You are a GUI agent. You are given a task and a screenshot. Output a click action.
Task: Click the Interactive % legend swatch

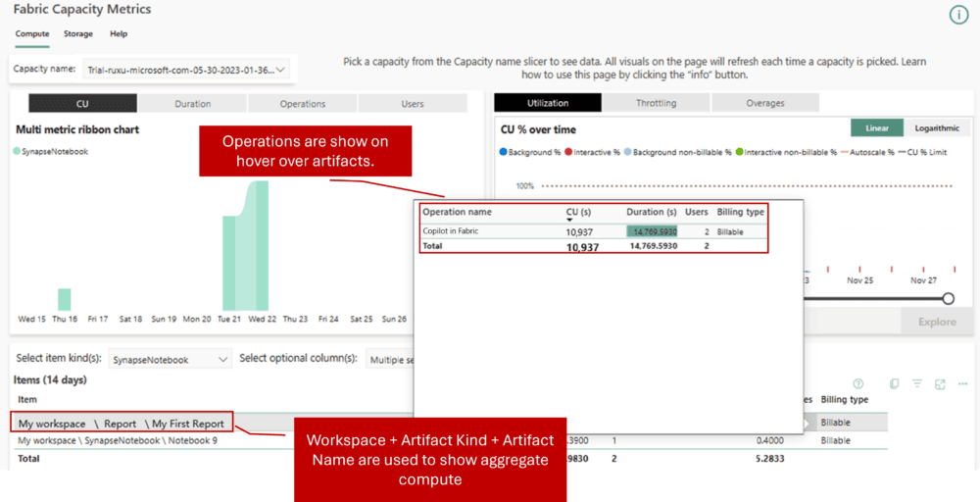pyautogui.click(x=567, y=152)
